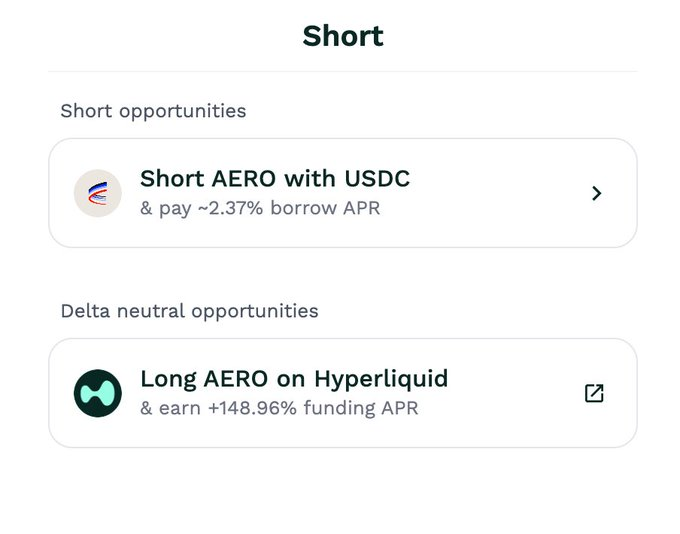Viewport: 680px width, 534px height.
Task: Open external link icon for Hyperliquid
Action: tap(594, 393)
